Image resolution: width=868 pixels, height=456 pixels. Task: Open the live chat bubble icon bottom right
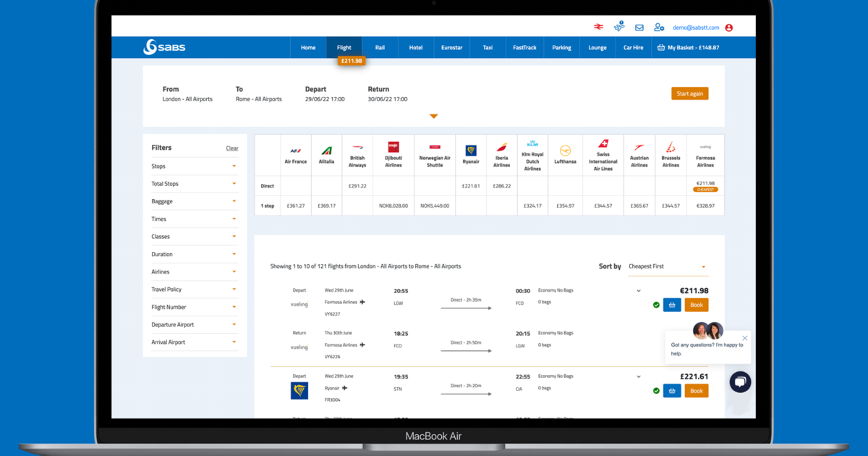click(x=740, y=381)
